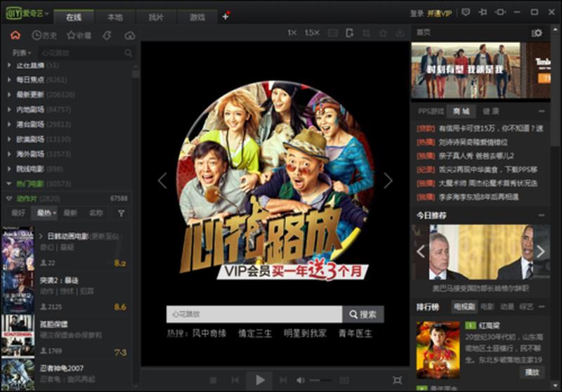
Task: Open the 收藏 favorites star icon
Action: tap(79, 35)
